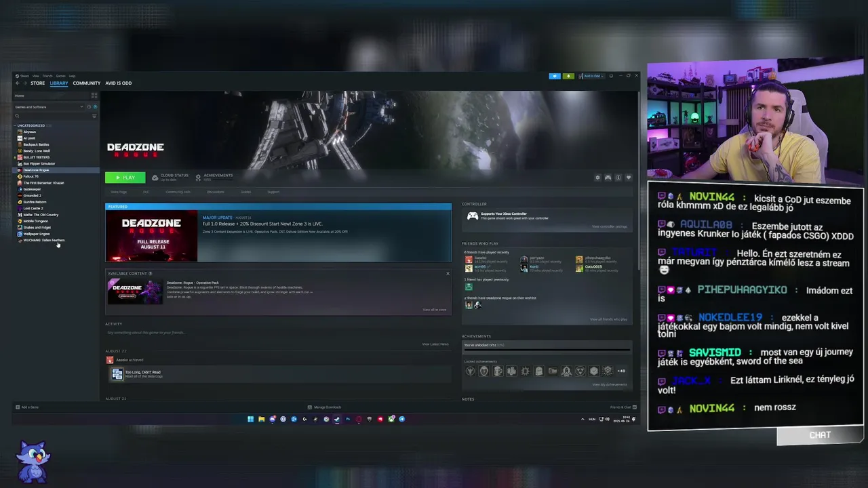Click the library search field
Viewport: 868px width, 488px height.
53,116
